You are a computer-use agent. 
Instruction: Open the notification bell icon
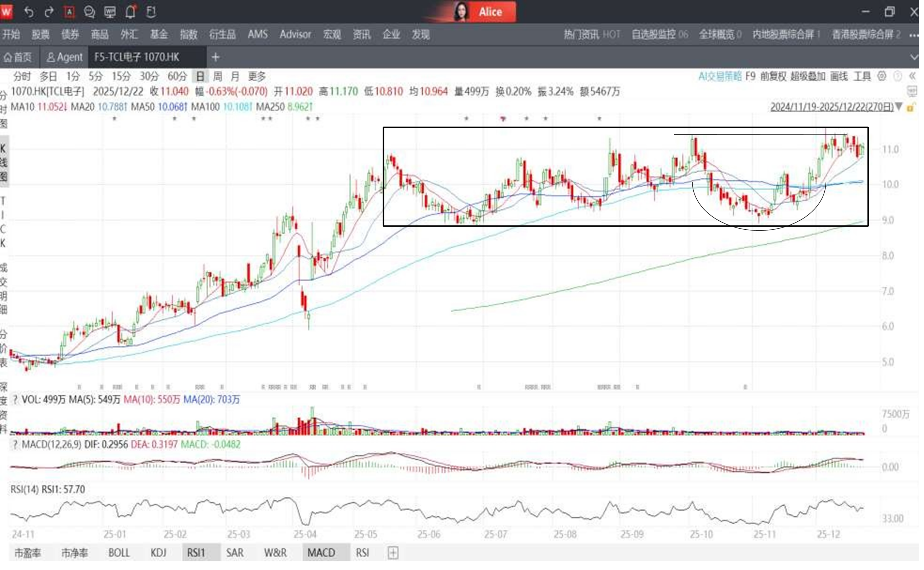click(131, 12)
